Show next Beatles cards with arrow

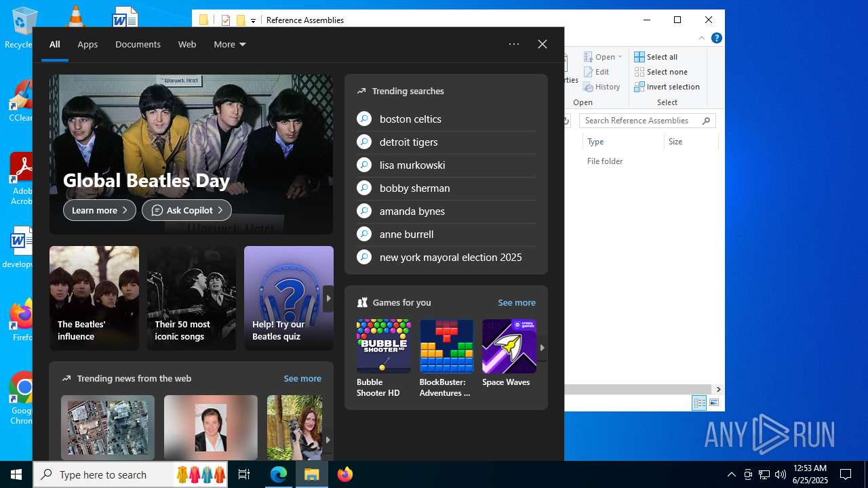coord(328,298)
